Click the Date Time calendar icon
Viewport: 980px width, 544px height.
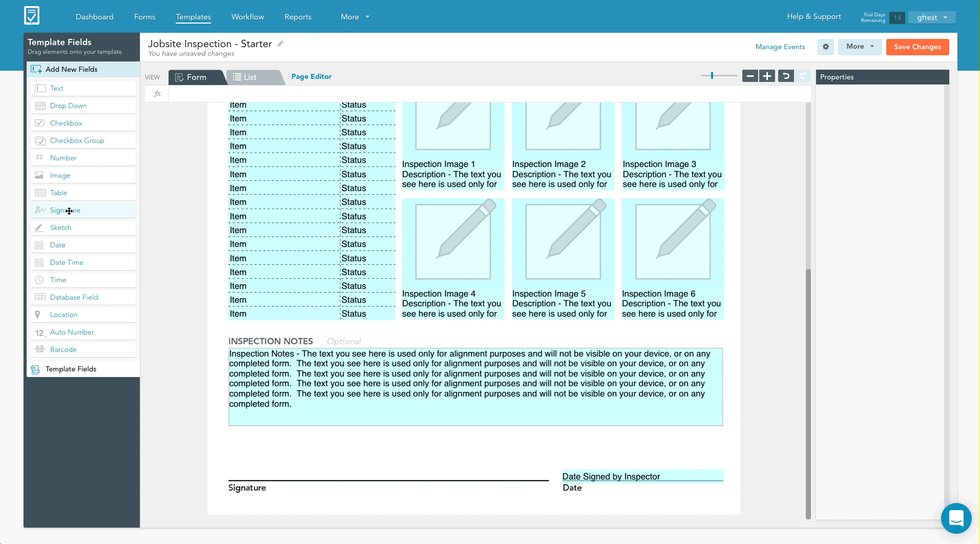39,262
